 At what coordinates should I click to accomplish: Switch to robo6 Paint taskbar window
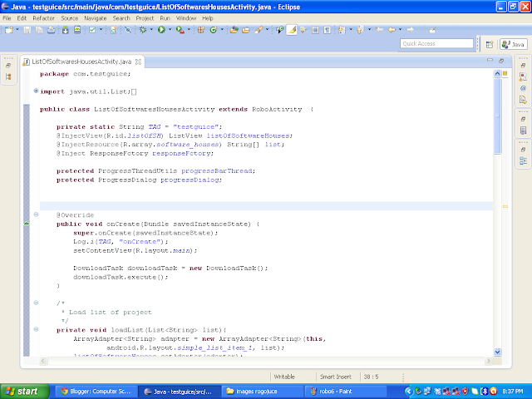coord(346,392)
